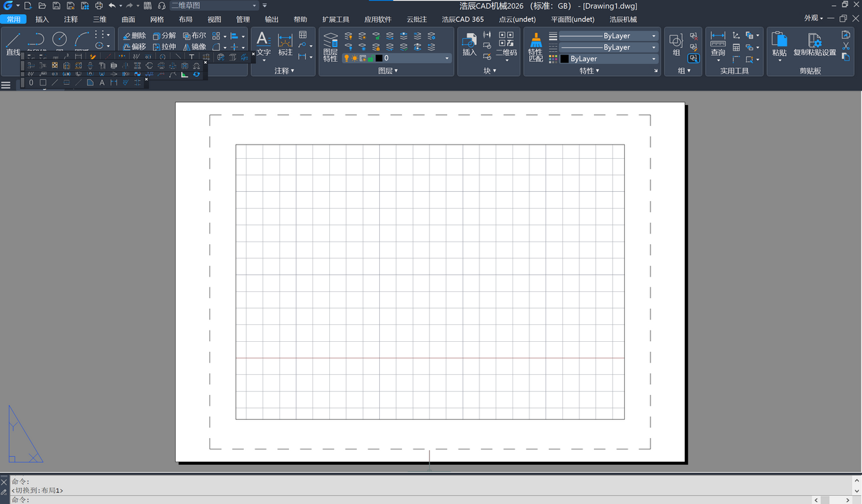Click the 查询 (Measure) ruler icon
The image size is (862, 504).
pyautogui.click(x=718, y=44)
